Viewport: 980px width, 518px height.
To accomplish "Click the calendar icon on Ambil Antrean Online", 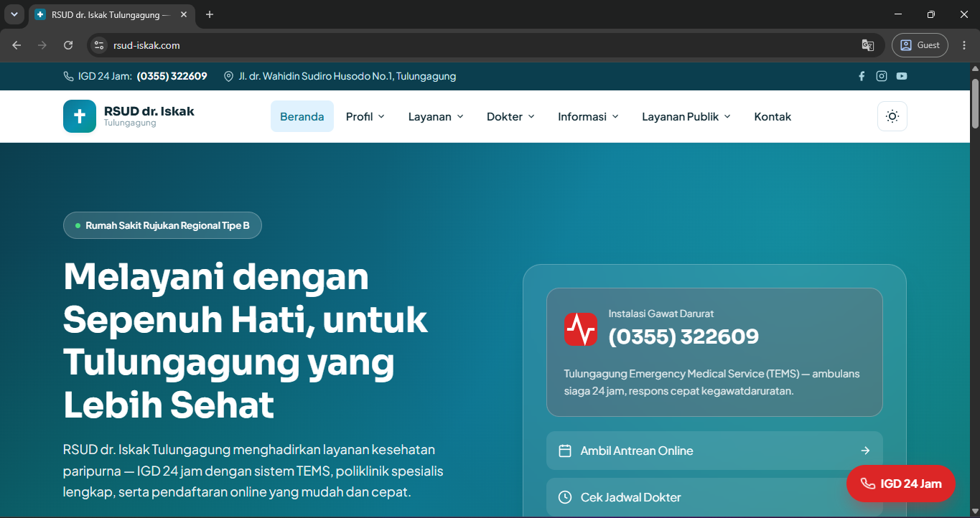I will click(x=565, y=451).
